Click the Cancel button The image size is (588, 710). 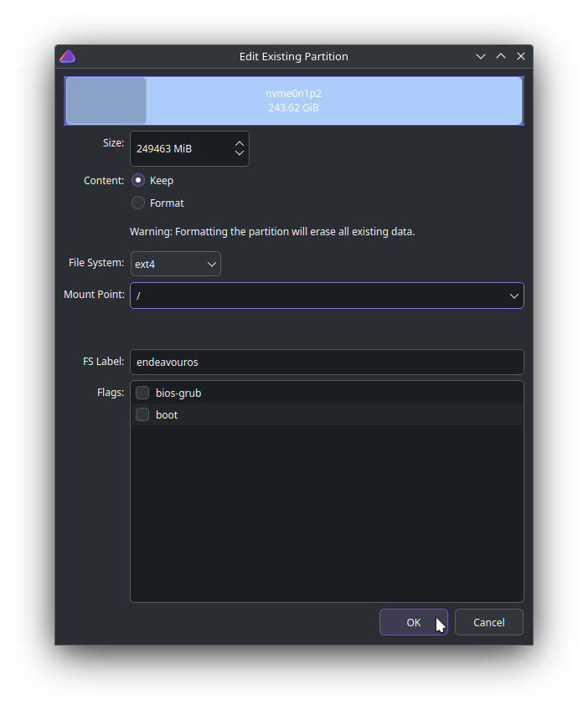(489, 622)
